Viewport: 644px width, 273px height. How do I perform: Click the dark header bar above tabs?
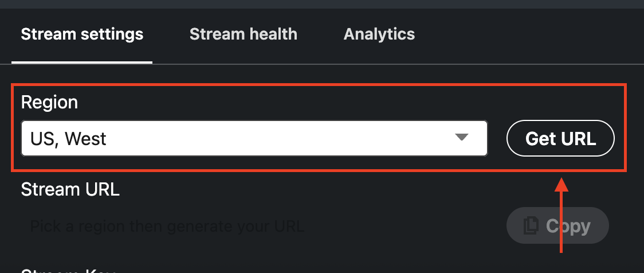pyautogui.click(x=322, y=4)
